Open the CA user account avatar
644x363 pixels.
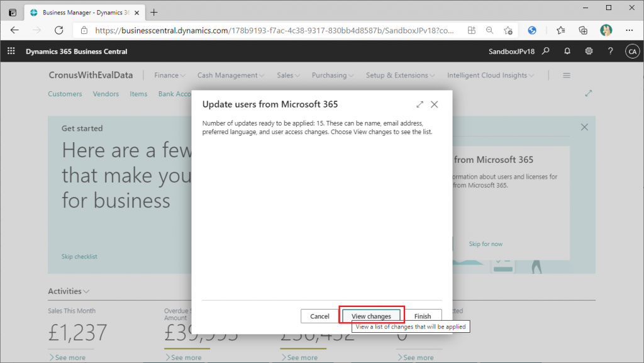point(632,52)
